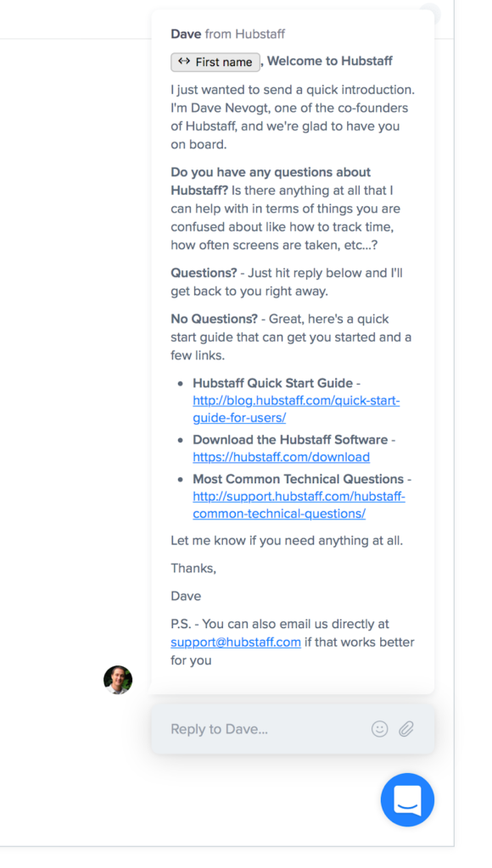
Task: Click the Dave from Hubstaff sender name
Action: pyautogui.click(x=227, y=34)
